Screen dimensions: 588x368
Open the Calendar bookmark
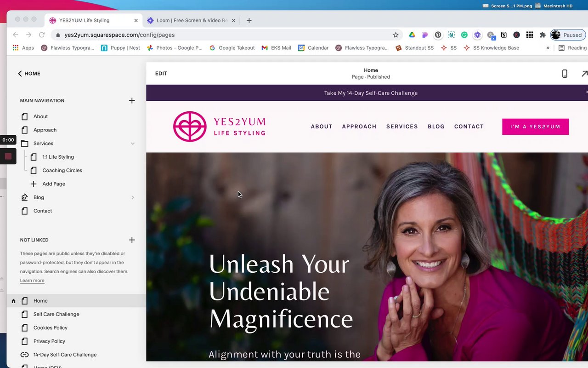[313, 48]
